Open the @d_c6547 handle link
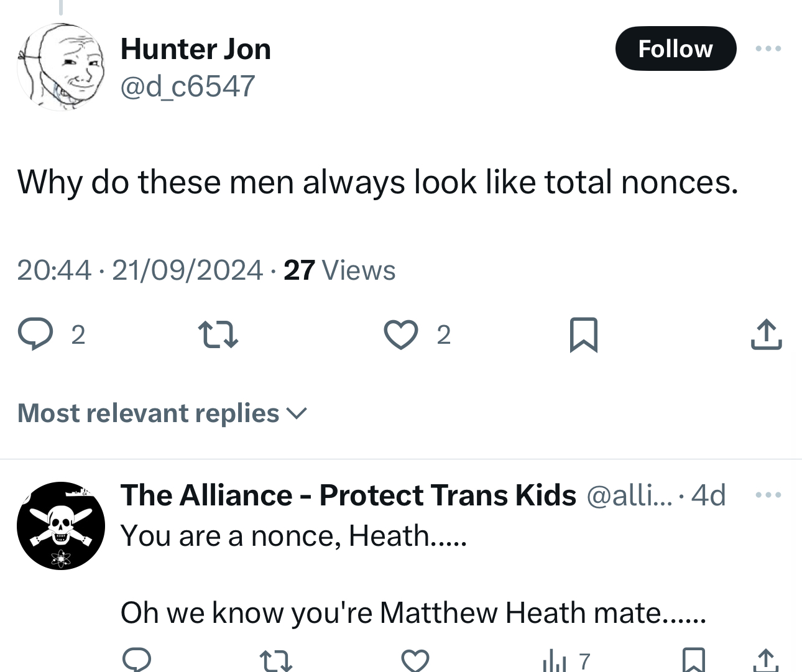This screenshot has width=802, height=672. click(187, 86)
